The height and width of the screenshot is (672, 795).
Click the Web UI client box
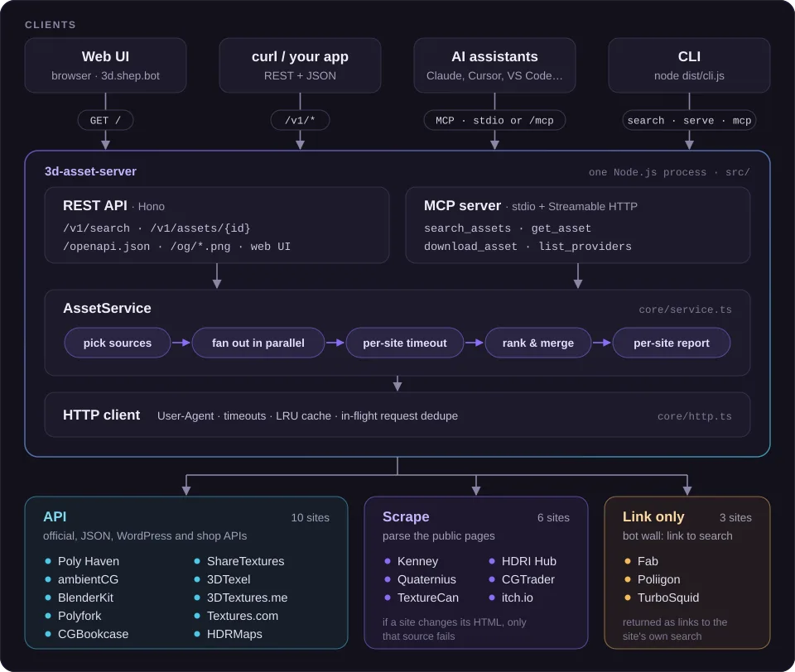click(x=105, y=65)
